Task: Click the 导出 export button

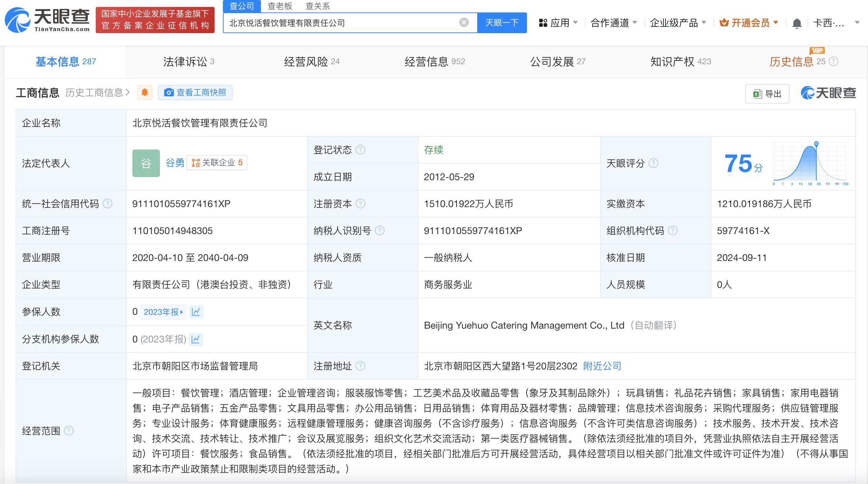Action: pyautogui.click(x=767, y=94)
